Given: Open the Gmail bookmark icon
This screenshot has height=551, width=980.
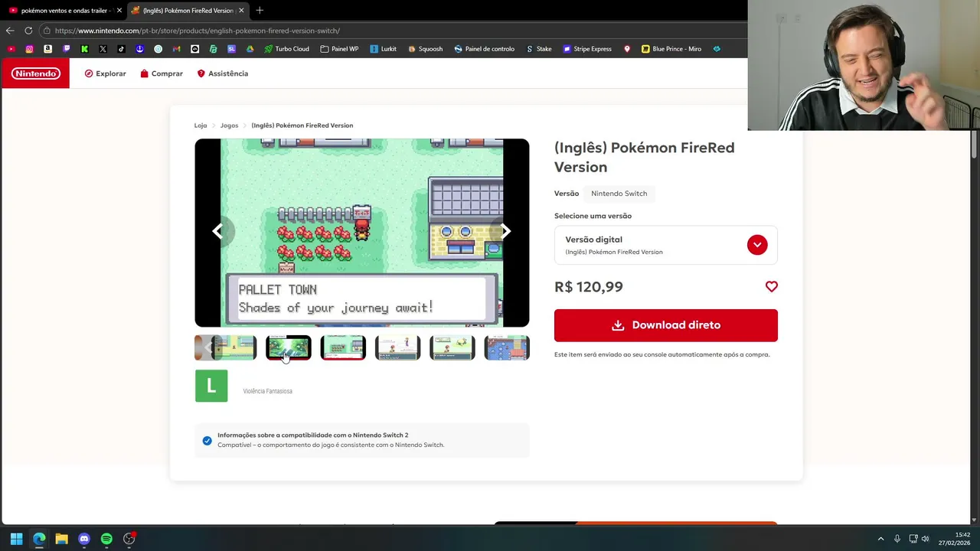Looking at the screenshot, I should [177, 49].
